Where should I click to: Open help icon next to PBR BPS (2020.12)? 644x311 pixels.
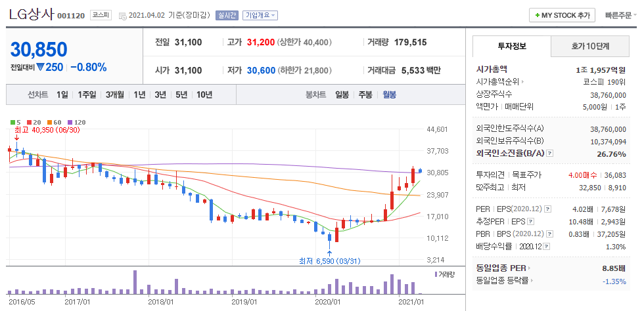(550, 234)
